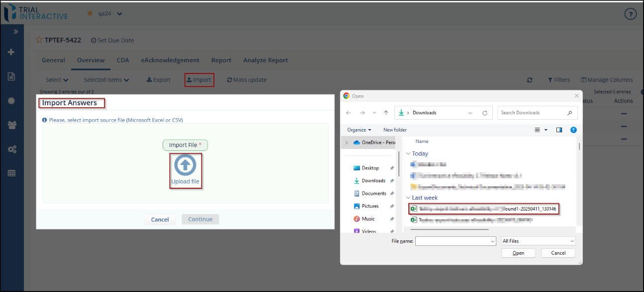644x292 pixels.
Task: Click the Search Downloads field
Action: pyautogui.click(x=532, y=113)
